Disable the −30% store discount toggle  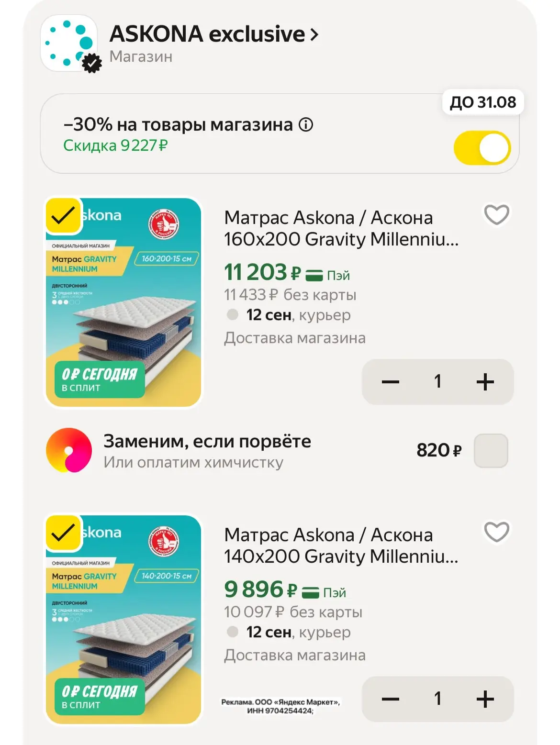(482, 148)
